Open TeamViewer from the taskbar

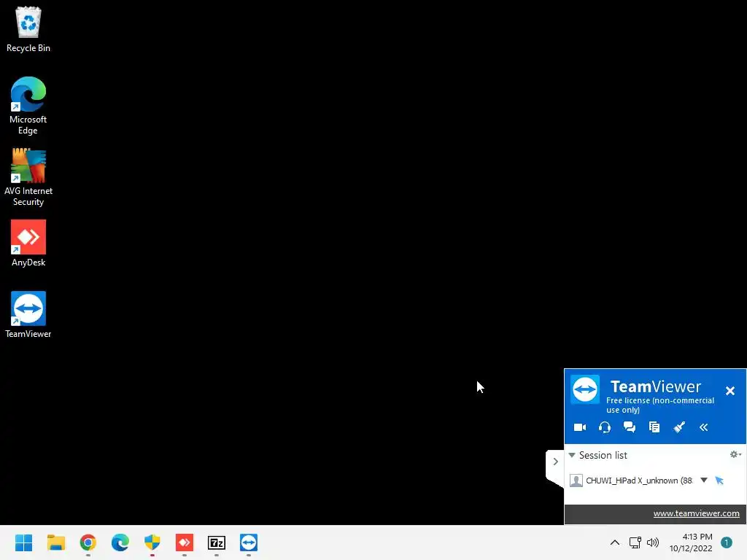(249, 542)
